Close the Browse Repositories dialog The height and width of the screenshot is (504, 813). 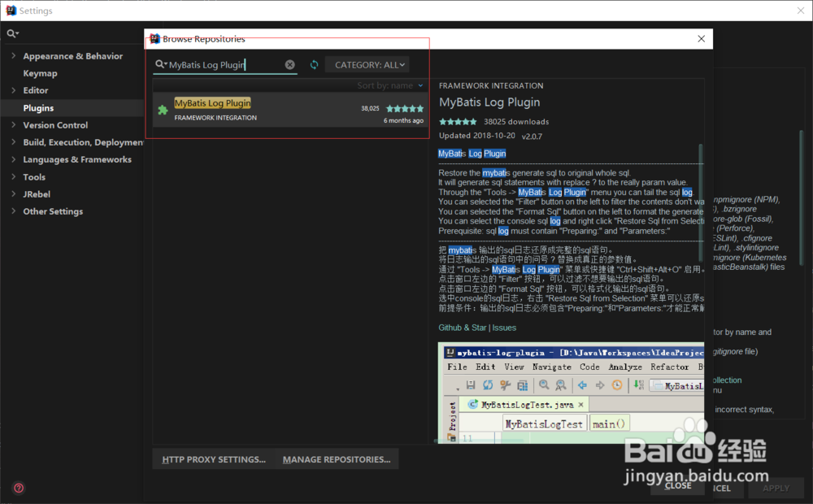pos(701,39)
